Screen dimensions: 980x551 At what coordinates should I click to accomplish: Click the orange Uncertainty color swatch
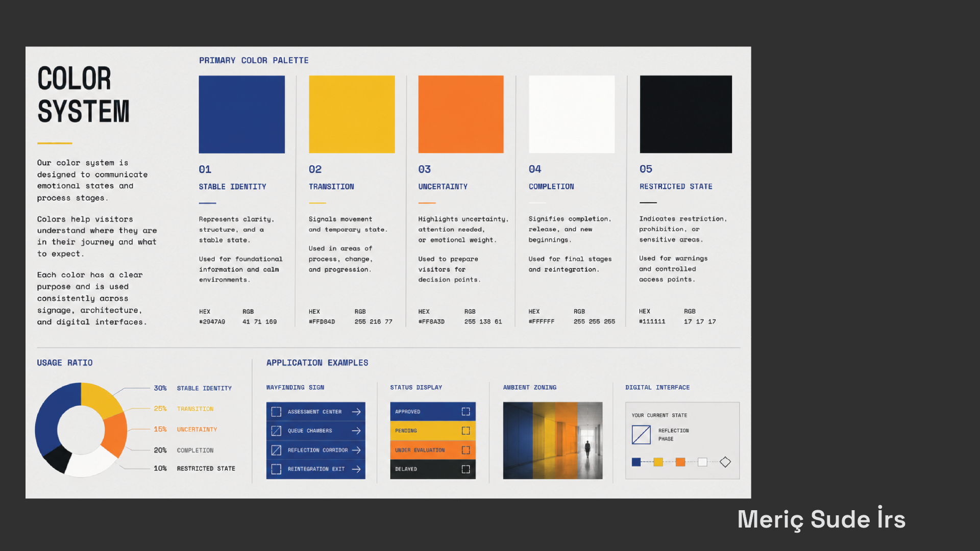461,114
